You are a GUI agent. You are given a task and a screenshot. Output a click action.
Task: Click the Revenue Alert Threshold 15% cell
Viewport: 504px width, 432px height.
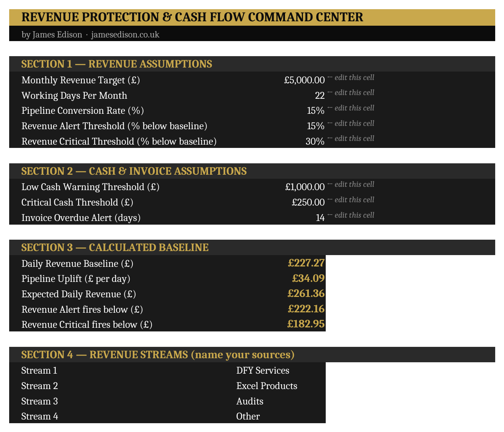click(315, 126)
